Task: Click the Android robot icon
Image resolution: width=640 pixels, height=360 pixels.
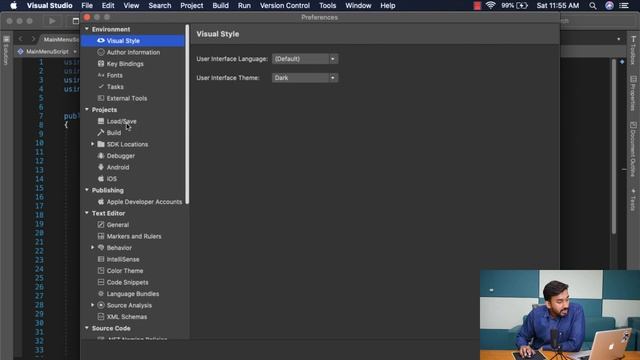Action: [101, 167]
